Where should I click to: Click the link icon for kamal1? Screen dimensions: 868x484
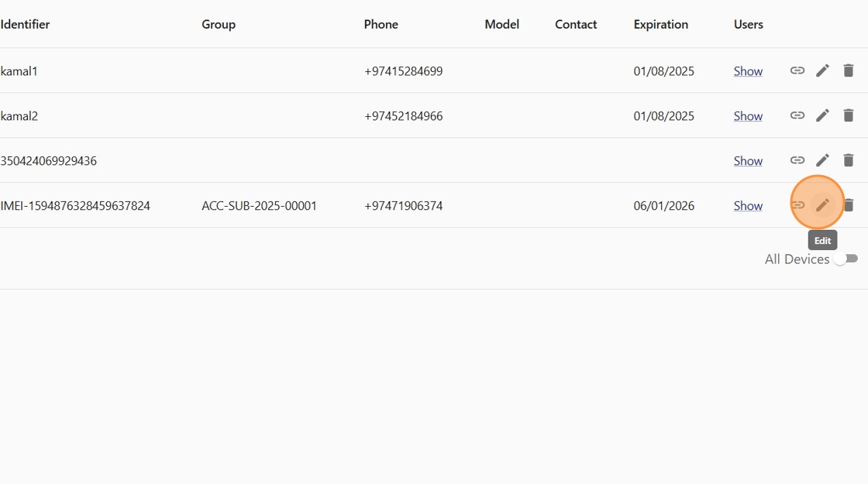(x=797, y=70)
